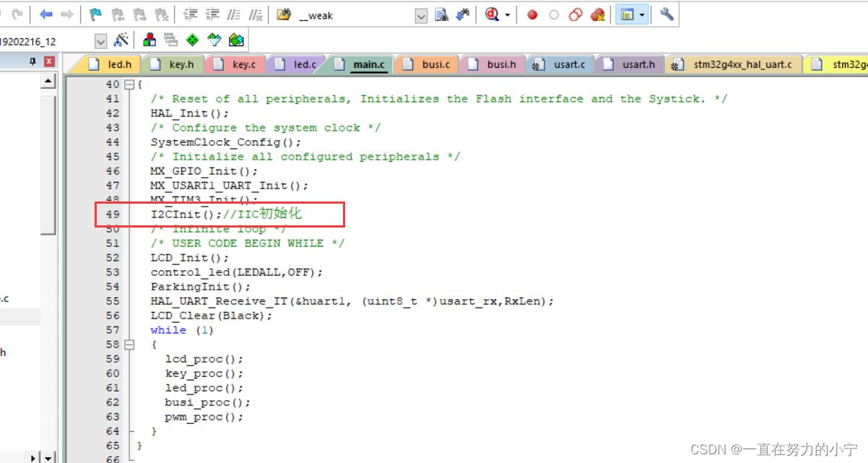Click the SystemClock_Config(); line
Image resolution: width=868 pixels, height=463 pixels.
point(225,142)
